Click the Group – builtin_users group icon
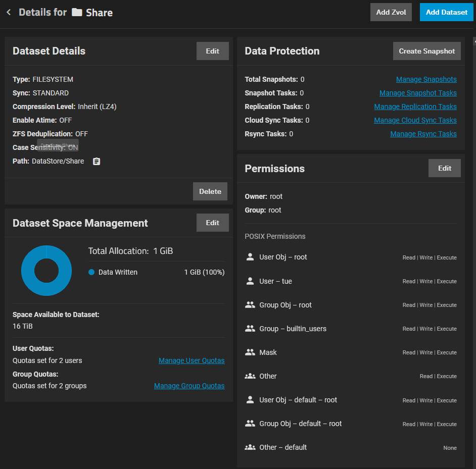This screenshot has width=476, height=469. click(x=250, y=329)
